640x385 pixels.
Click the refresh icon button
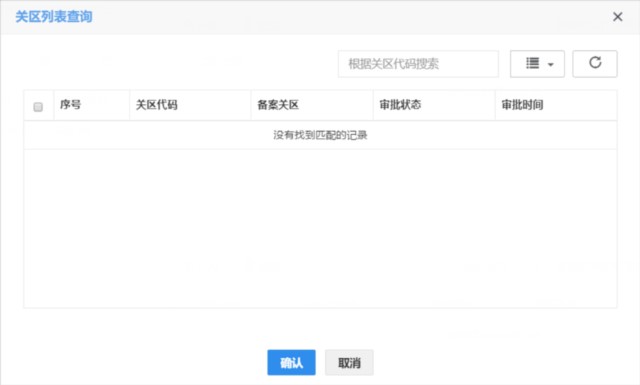(x=595, y=64)
